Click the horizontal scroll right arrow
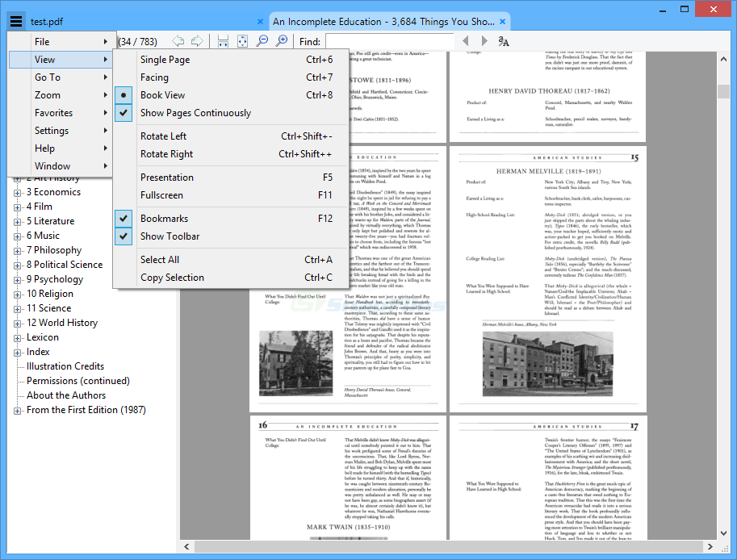The height and width of the screenshot is (560, 737). point(710,546)
